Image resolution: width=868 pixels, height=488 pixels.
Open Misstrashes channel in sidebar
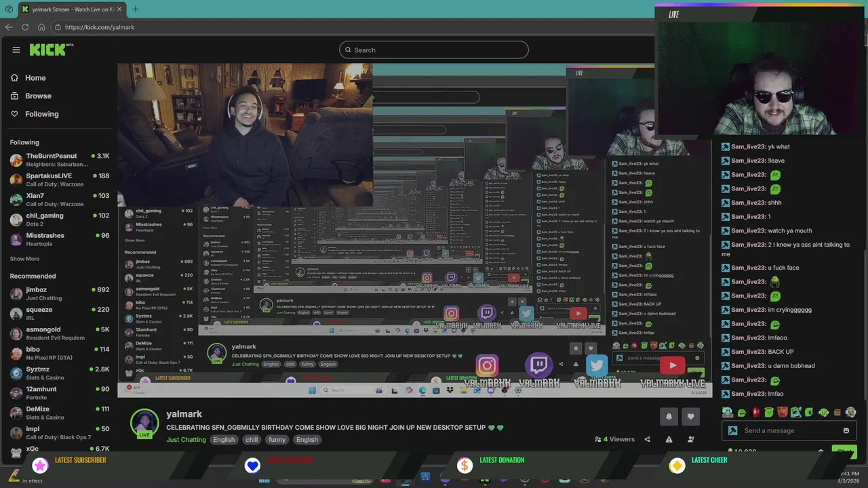click(60, 239)
